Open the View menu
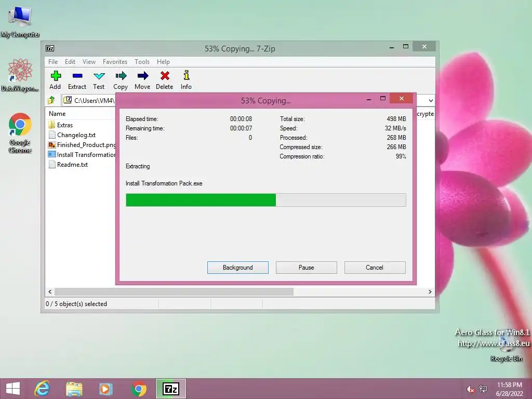532x399 pixels. coord(89,62)
